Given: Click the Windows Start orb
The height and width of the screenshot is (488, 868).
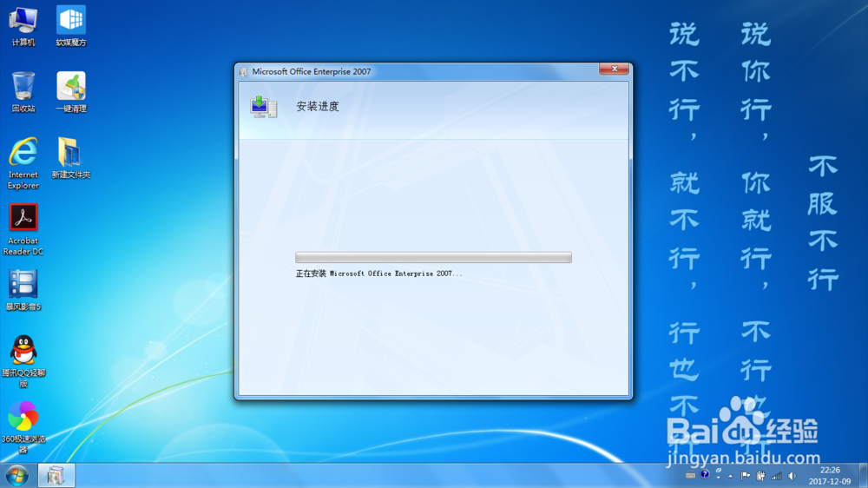Looking at the screenshot, I should point(16,476).
